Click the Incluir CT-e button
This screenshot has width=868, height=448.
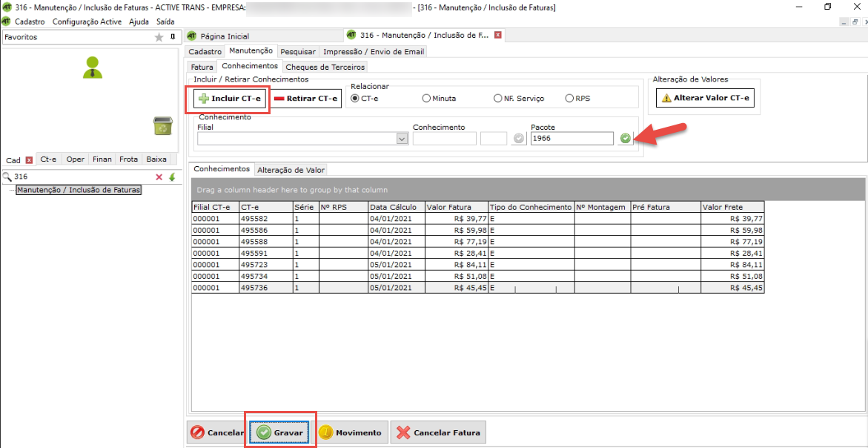(x=229, y=99)
